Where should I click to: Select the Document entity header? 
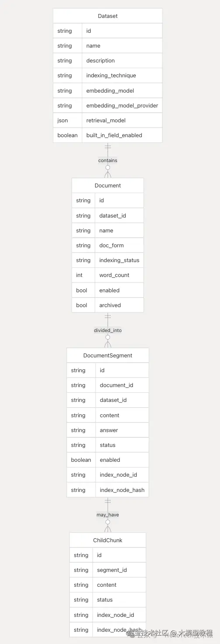108,185
